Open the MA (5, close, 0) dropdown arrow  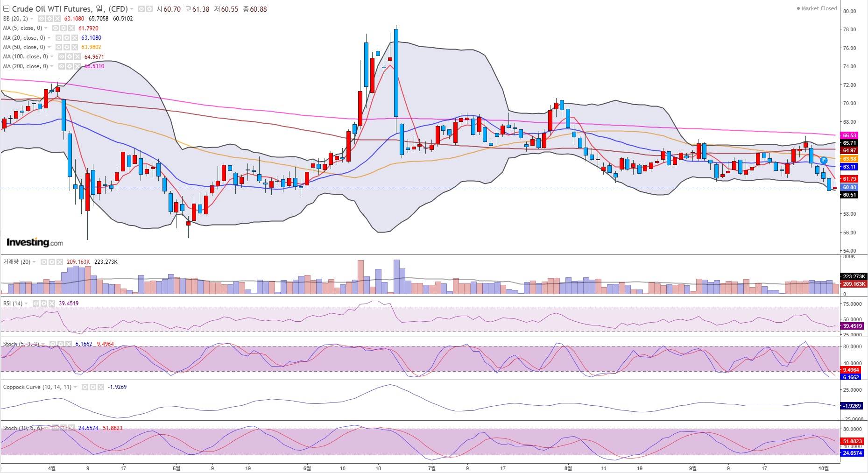46,28
